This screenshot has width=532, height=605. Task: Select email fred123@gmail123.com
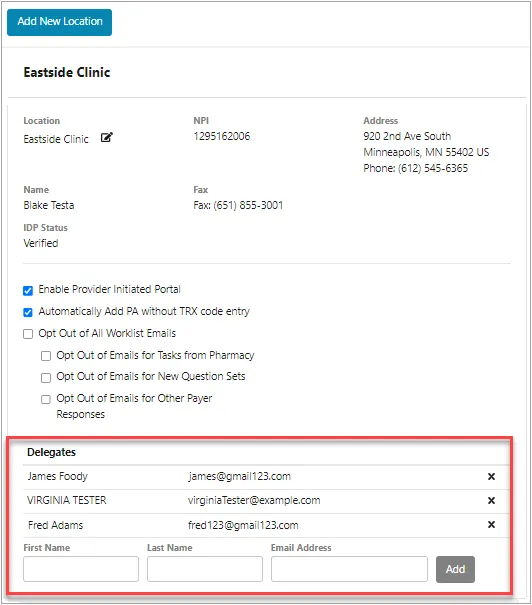tap(243, 525)
